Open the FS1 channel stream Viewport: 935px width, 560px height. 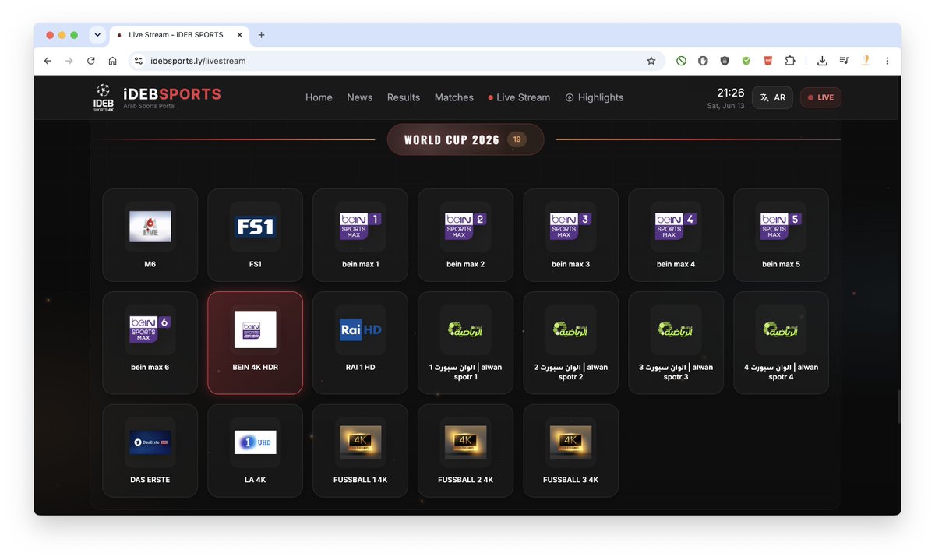pos(255,235)
